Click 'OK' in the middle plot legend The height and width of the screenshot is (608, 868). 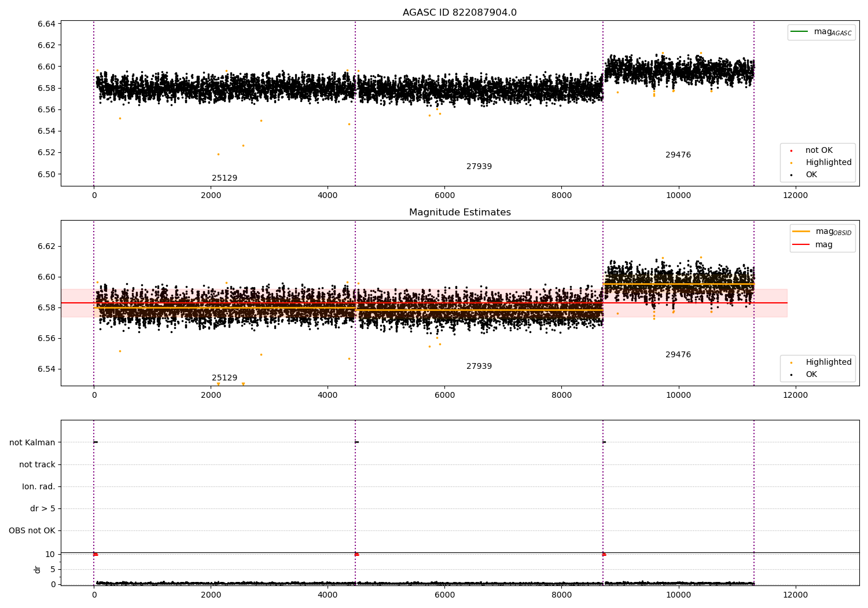pyautogui.click(x=803, y=375)
